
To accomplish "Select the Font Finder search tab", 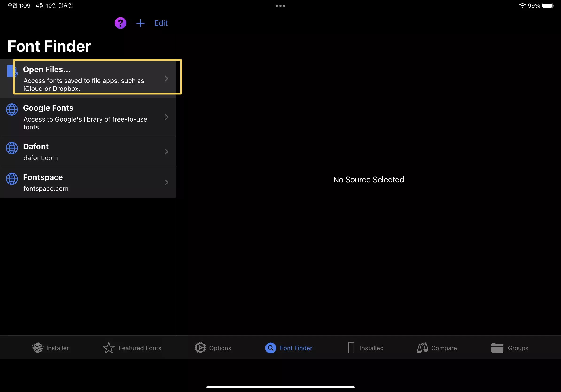I will click(x=289, y=348).
